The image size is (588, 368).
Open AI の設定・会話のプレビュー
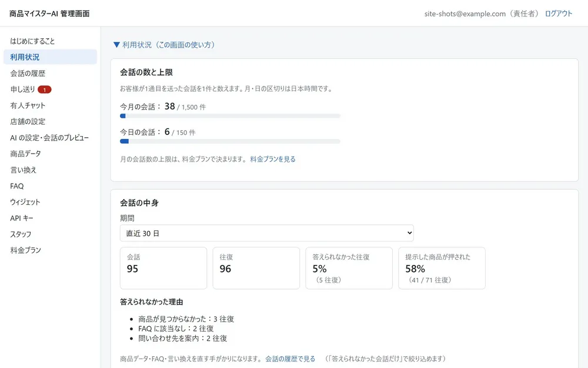click(x=50, y=138)
